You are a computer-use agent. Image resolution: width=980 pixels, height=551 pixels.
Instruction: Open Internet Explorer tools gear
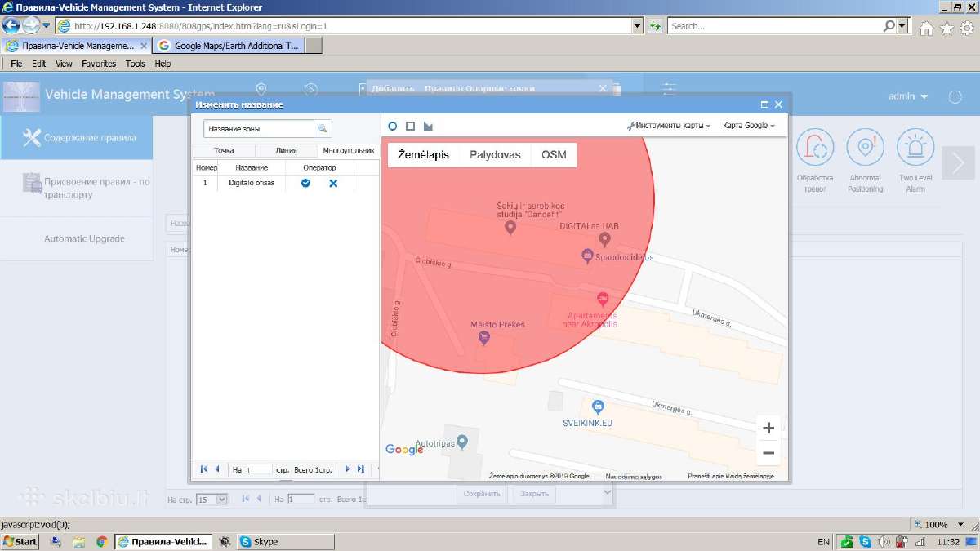967,29
